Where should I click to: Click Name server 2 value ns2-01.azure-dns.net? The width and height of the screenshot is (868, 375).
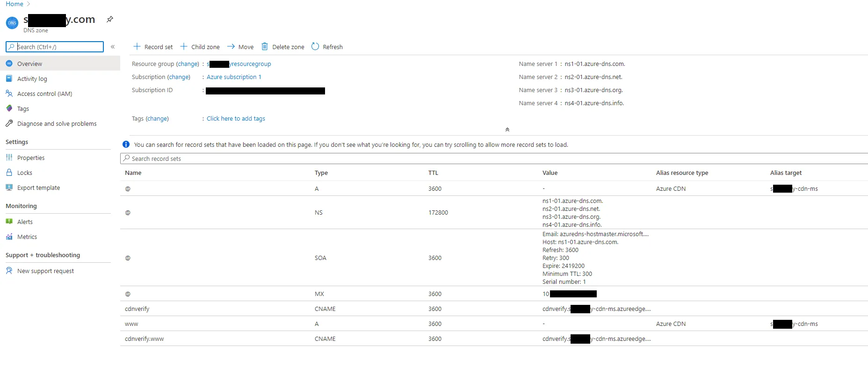pos(593,77)
